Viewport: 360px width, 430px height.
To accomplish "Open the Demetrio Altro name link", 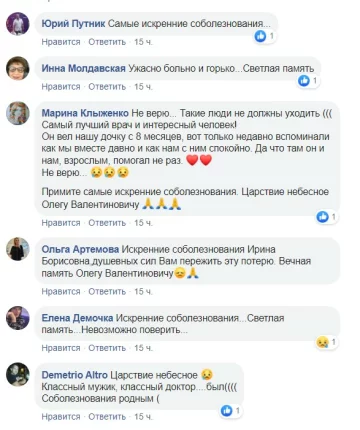I will [75, 375].
